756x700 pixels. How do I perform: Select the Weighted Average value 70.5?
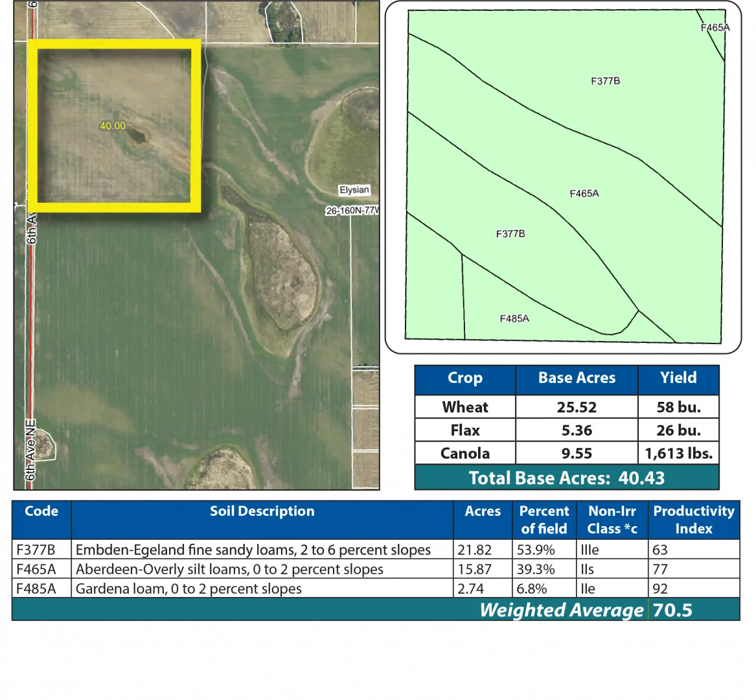click(673, 611)
